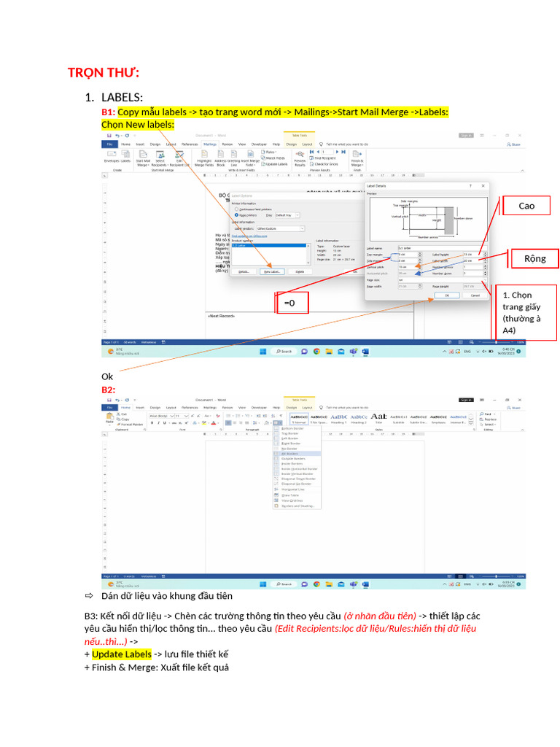Click Match Fields in Mailings ribbon
This screenshot has height=747, width=560.
click(x=273, y=158)
